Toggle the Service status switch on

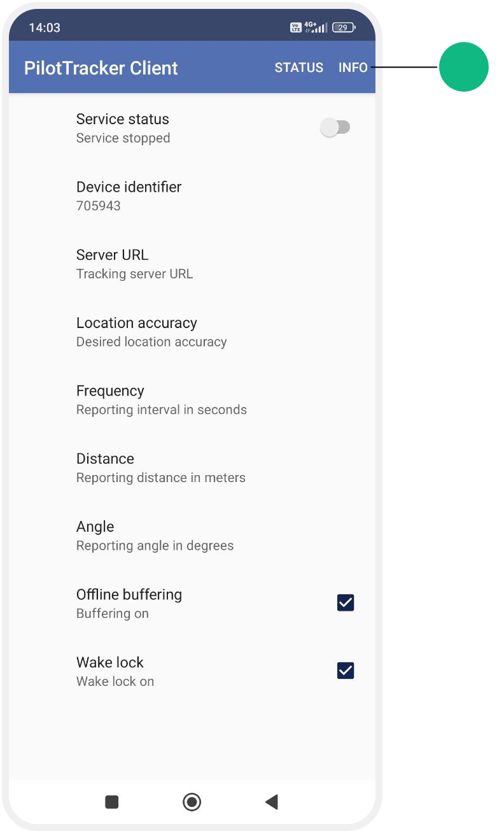pyautogui.click(x=335, y=127)
